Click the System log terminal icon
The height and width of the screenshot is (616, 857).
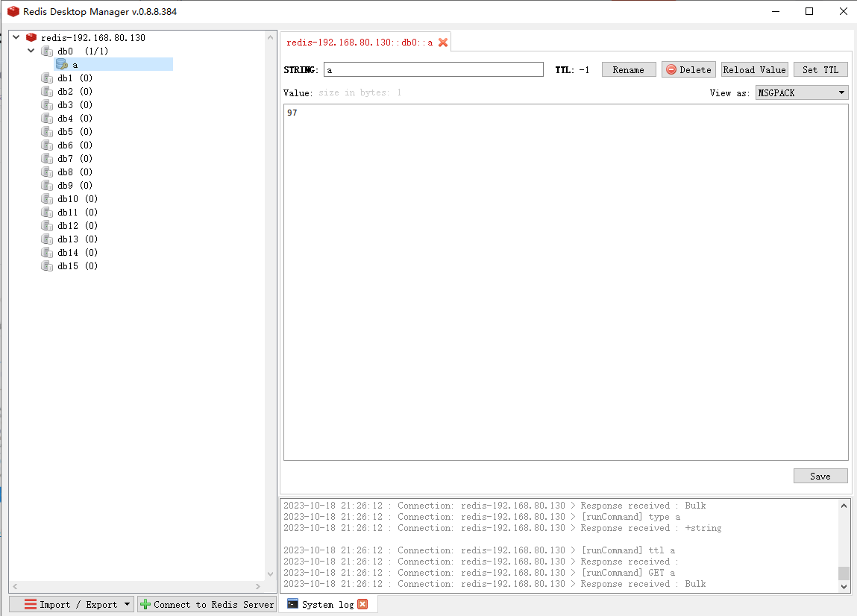(x=293, y=604)
